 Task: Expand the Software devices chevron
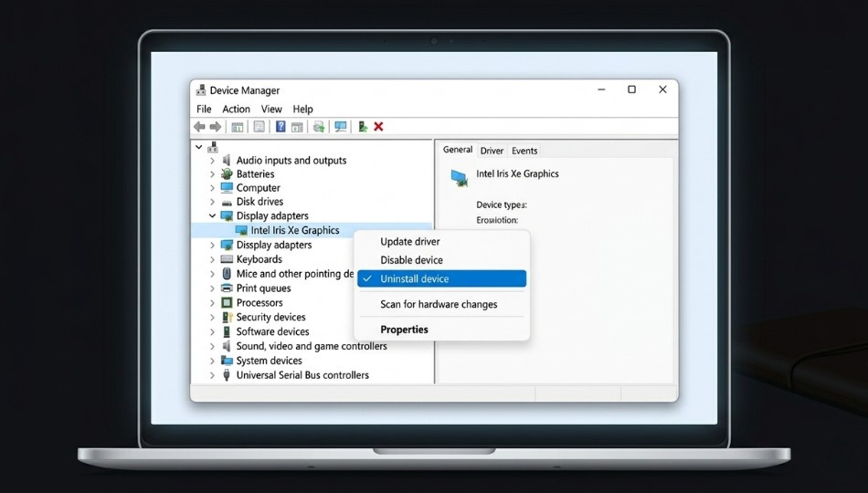click(x=212, y=331)
